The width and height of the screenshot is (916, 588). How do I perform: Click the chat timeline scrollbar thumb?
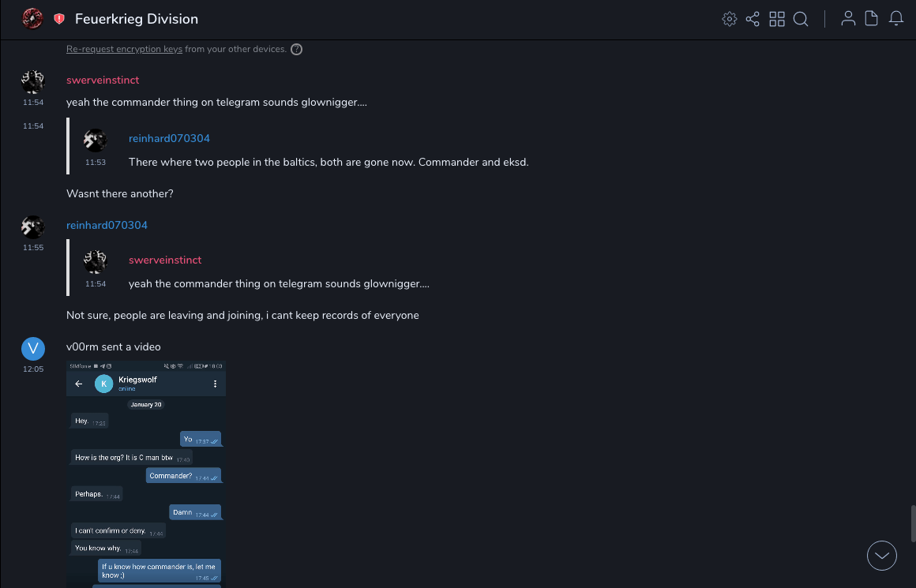pos(912,522)
